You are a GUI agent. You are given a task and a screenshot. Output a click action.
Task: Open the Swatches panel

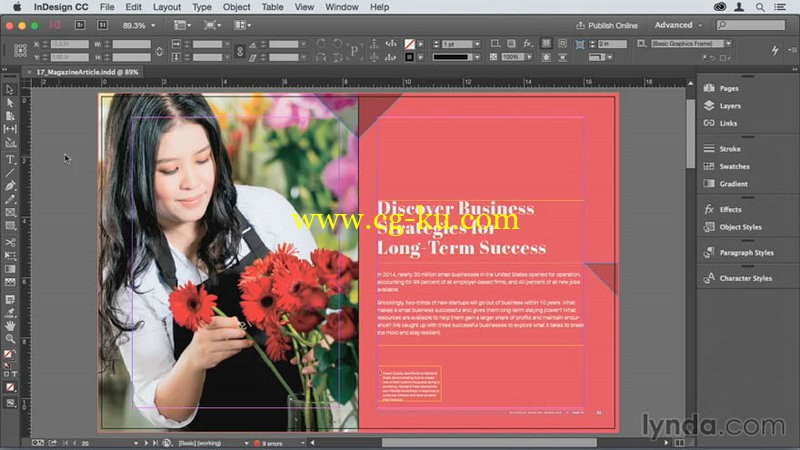click(727, 166)
